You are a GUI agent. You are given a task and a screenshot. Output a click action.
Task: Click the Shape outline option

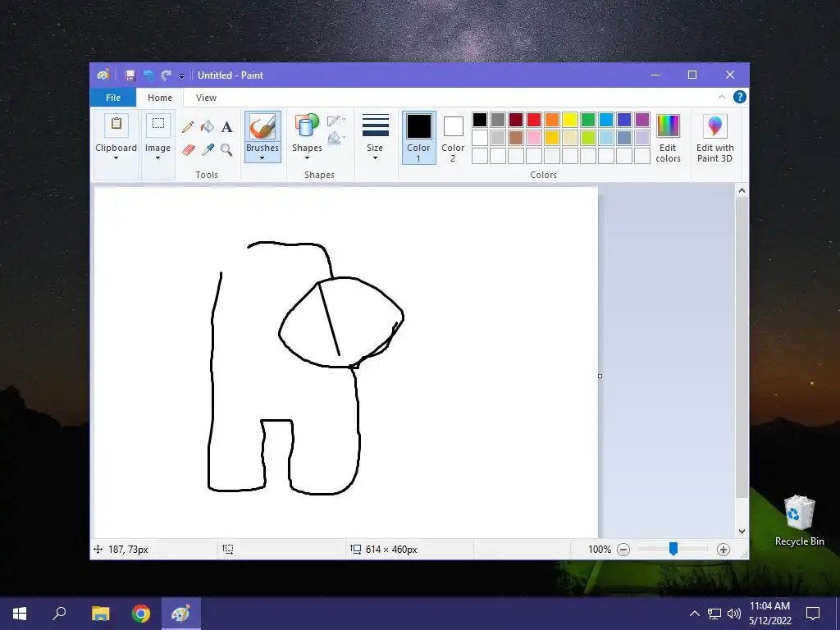(x=336, y=121)
